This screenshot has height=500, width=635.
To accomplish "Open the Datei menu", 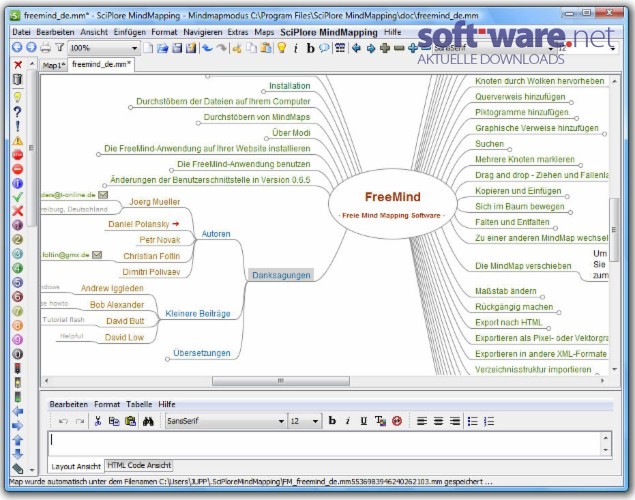I will point(21,32).
